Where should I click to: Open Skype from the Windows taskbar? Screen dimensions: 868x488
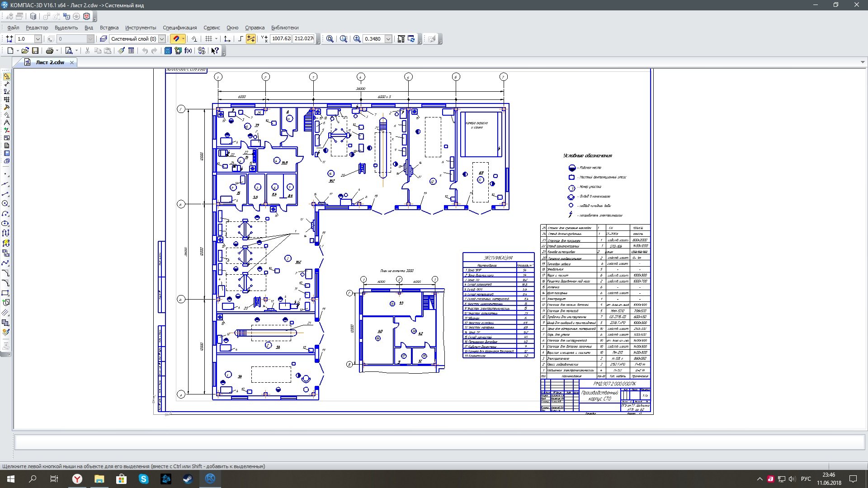click(x=144, y=479)
